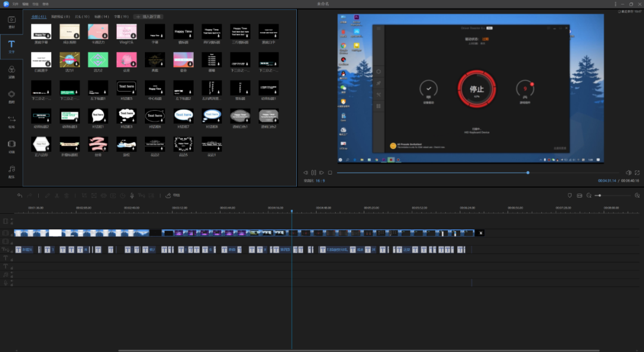This screenshot has height=352, width=644.
Task: Step to next frame in preview
Action: (321, 173)
